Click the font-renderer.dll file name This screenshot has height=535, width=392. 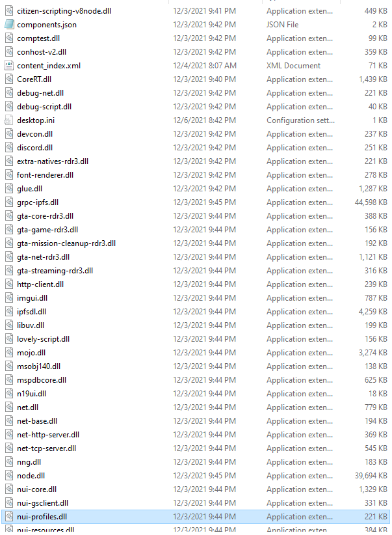click(x=46, y=175)
